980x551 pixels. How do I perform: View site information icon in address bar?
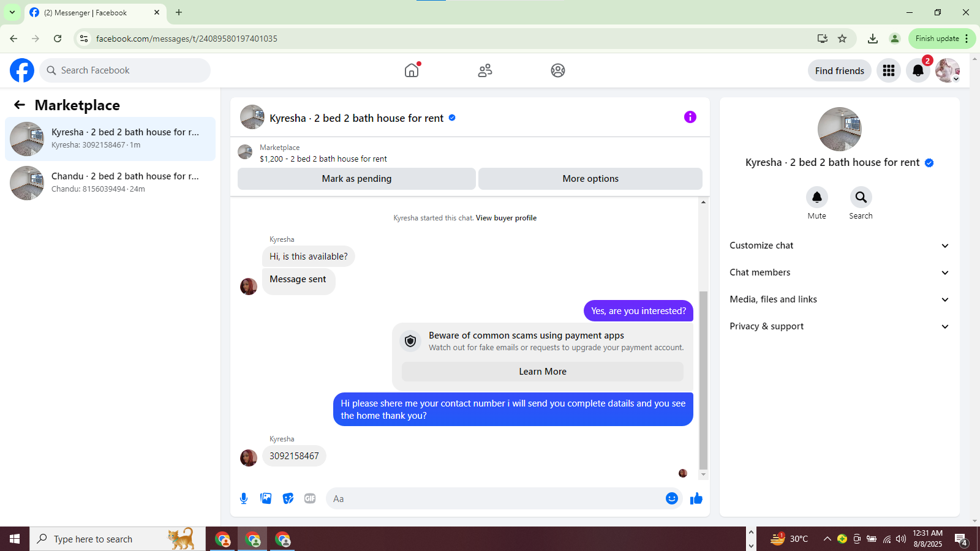click(x=84, y=39)
